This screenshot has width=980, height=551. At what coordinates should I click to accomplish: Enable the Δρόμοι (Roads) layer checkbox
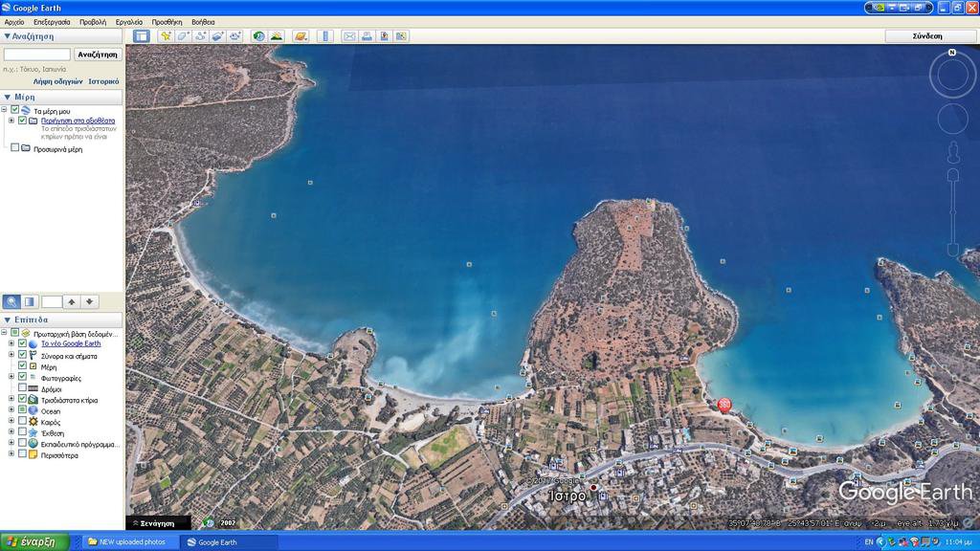(x=22, y=388)
